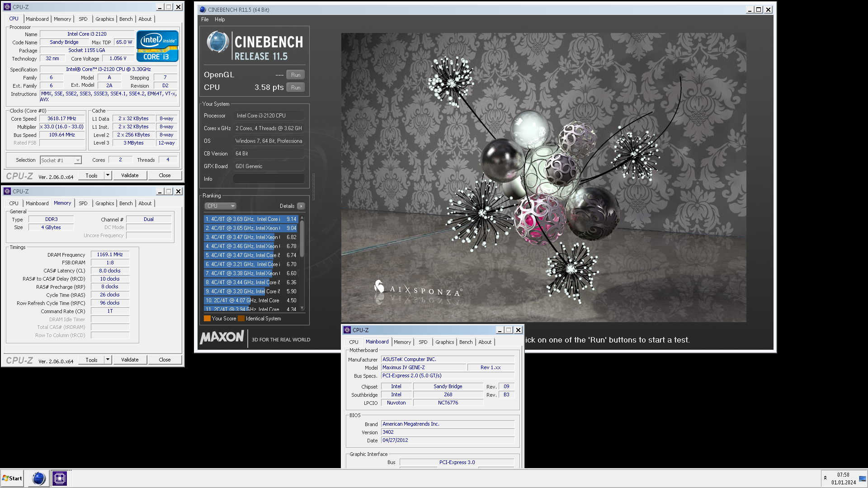The width and height of the screenshot is (868, 488).
Task: Click CPU-Z title icon in Mainboard window
Action: click(347, 330)
